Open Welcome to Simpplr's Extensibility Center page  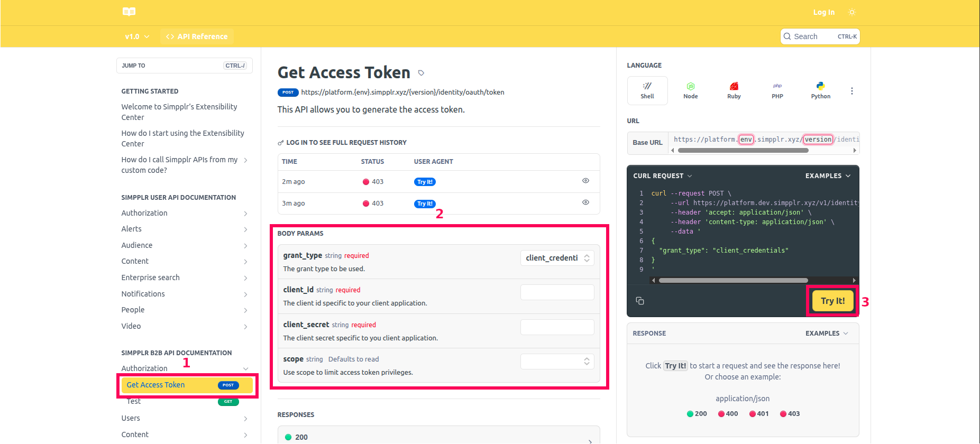(x=179, y=112)
